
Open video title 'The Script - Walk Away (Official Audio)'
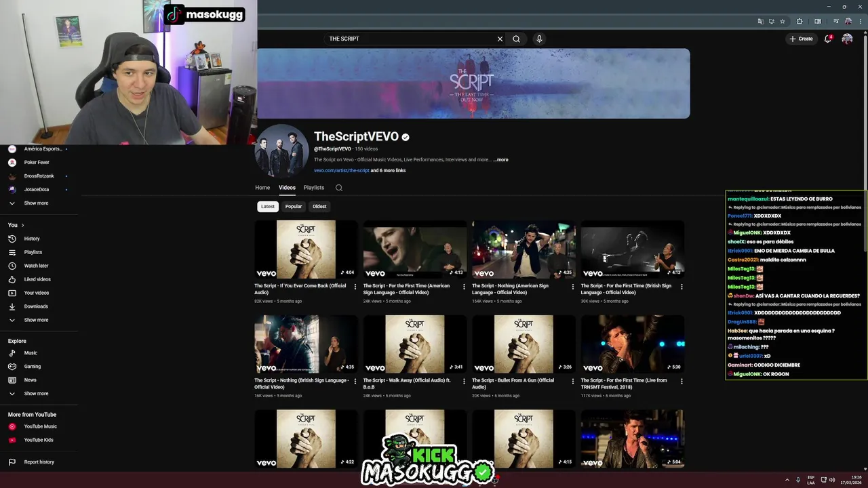coord(407,383)
